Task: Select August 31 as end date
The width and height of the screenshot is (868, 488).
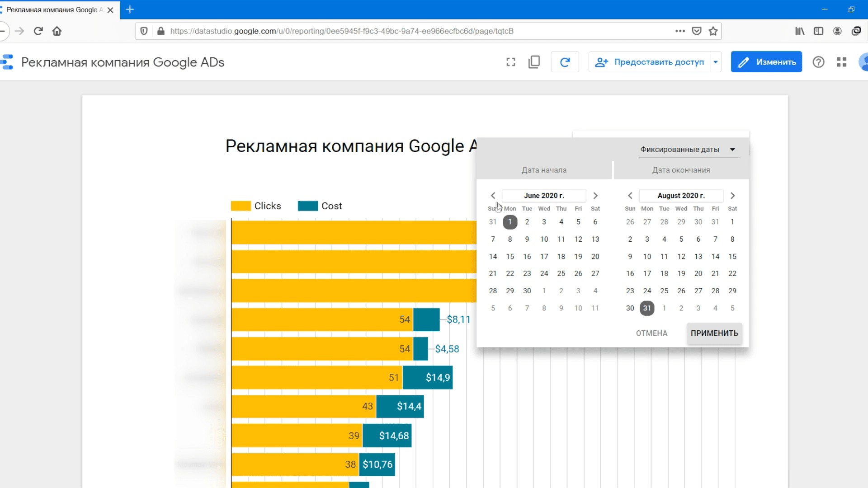Action: pos(646,308)
